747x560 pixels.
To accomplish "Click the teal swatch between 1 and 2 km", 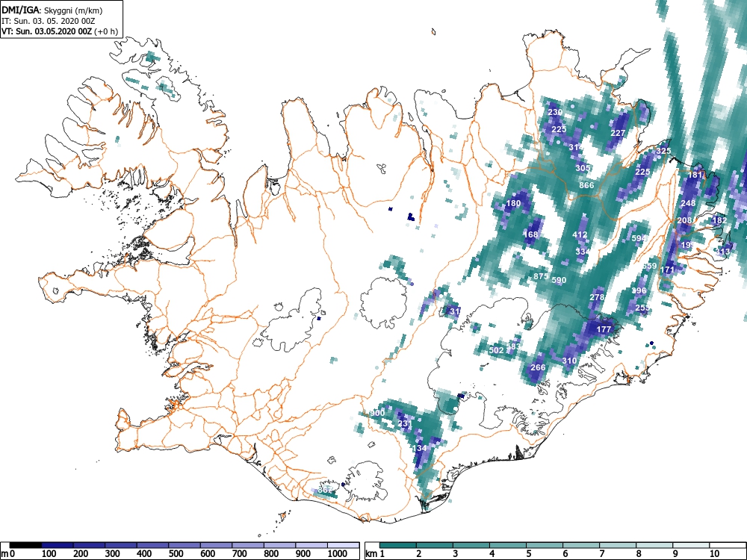I will (x=398, y=545).
